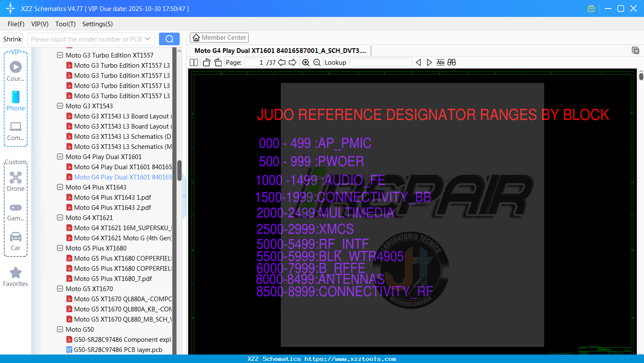This screenshot has width=644, height=363.
Task: Rotate the page counterclockwise
Action: (206, 63)
